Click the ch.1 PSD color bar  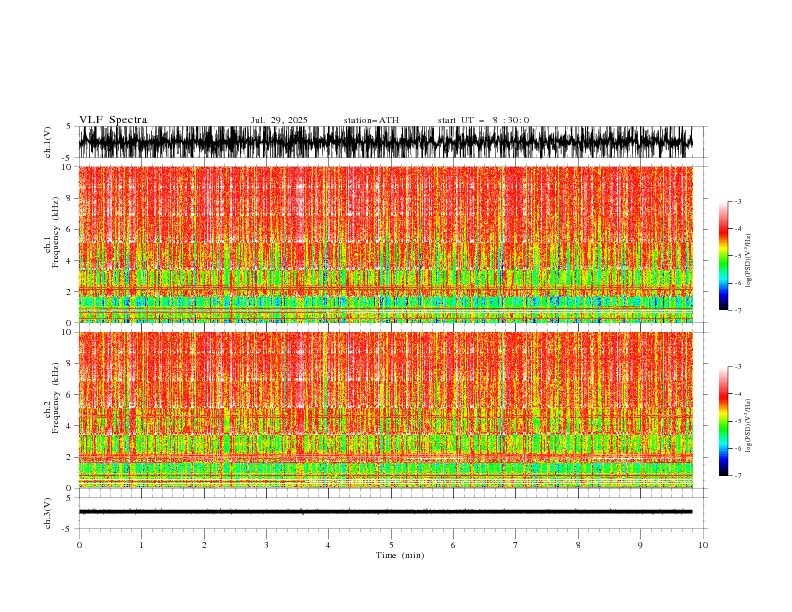(723, 256)
